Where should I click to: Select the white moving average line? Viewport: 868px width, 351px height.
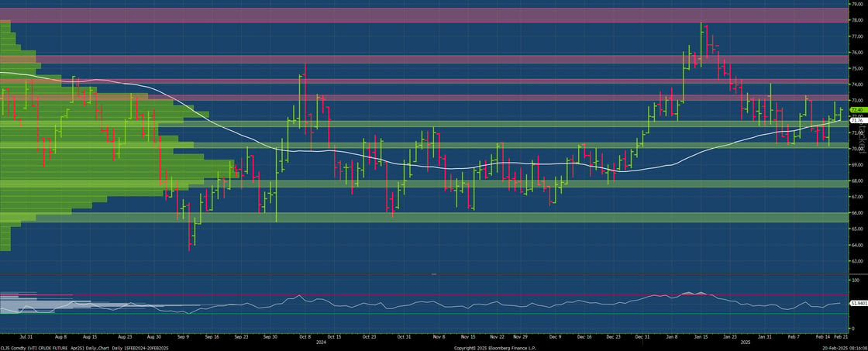[421, 164]
